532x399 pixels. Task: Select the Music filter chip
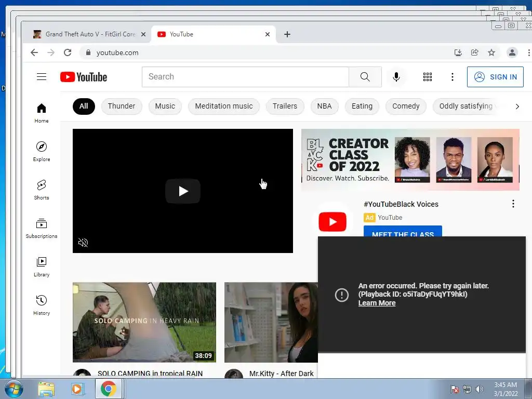pos(165,106)
